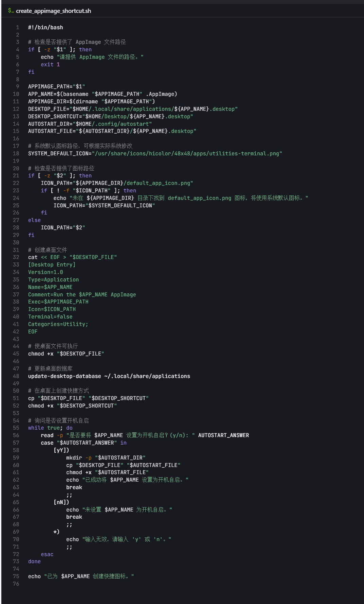The width and height of the screenshot is (364, 604).
Task: Click line number 1 in the gutter
Action: (x=18, y=27)
